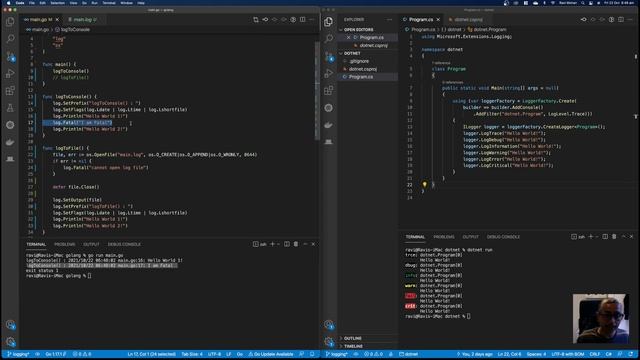
Task: Click Extensions icon in the dotnet window
Action: (x=329, y=91)
